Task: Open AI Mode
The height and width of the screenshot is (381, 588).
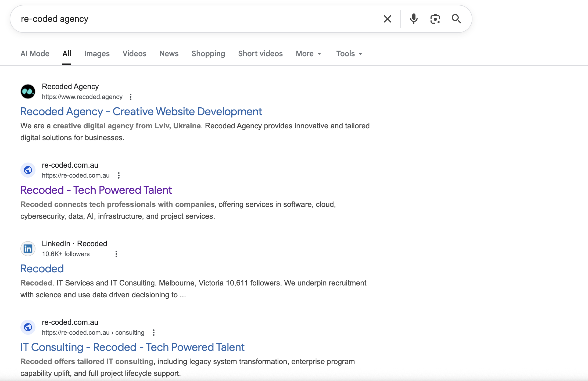Action: point(35,54)
